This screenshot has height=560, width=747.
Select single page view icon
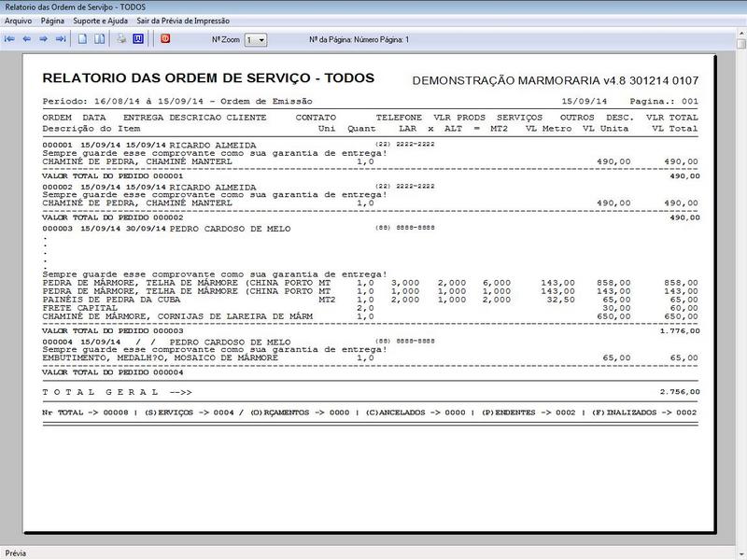tap(82, 39)
